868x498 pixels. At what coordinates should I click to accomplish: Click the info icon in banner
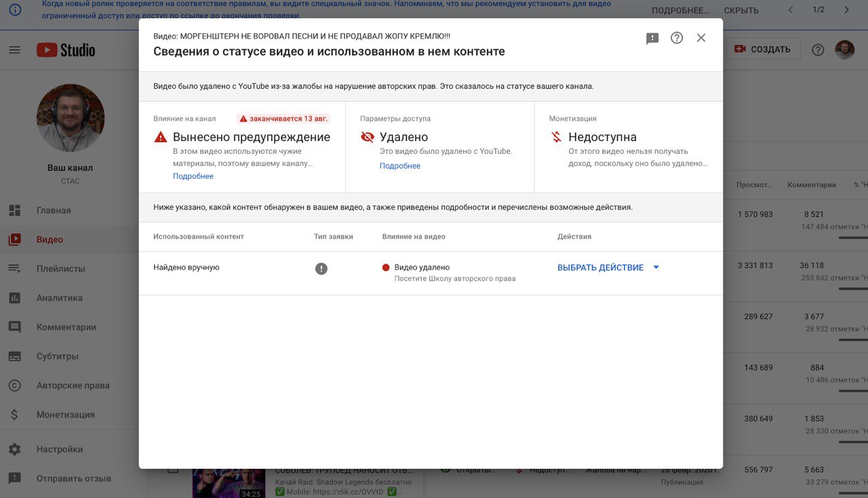click(15, 9)
